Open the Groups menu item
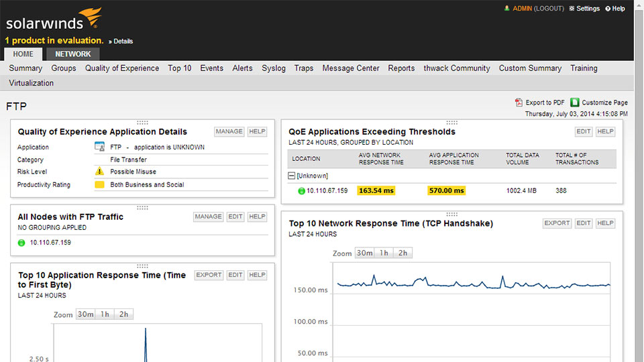The height and width of the screenshot is (362, 644). click(64, 68)
